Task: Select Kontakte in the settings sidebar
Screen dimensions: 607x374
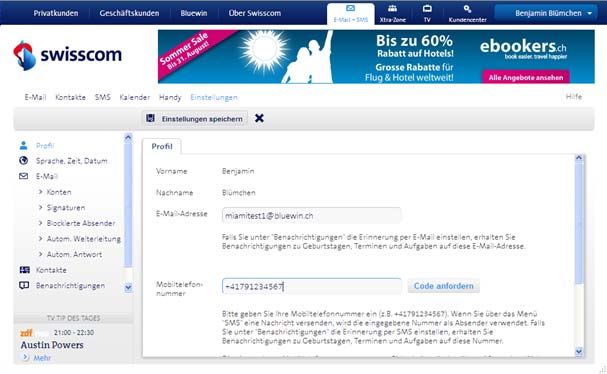Action: pos(51,270)
